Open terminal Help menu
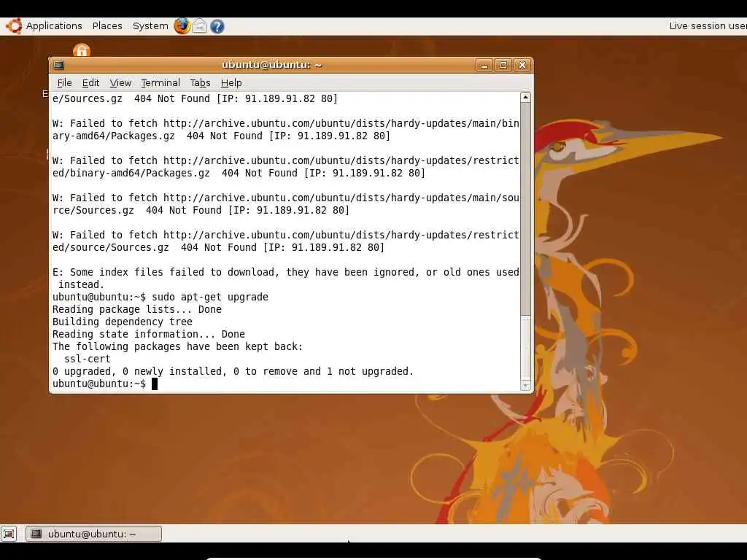The image size is (747, 560). [231, 83]
